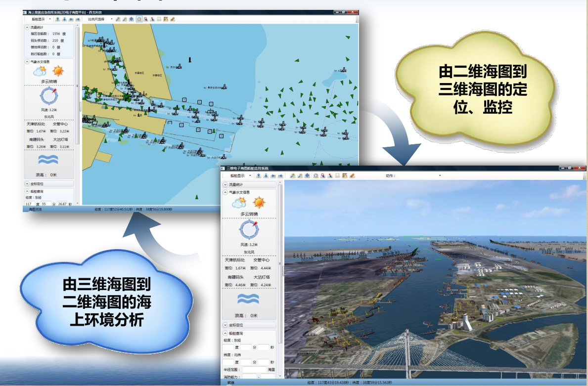Image resolution: width=588 pixels, height=386 pixels.
Task: Click pan-right arrow in 3D monitoring window toolbar
Action: pos(280,175)
